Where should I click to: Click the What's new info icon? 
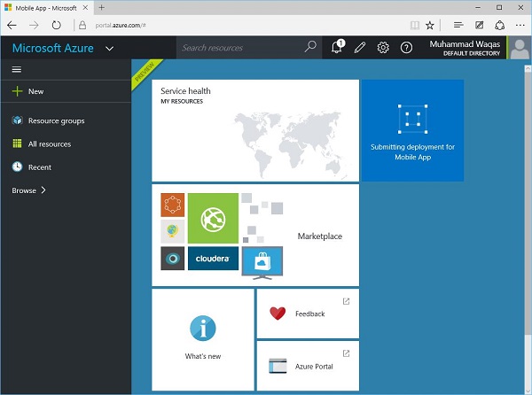tap(203, 329)
